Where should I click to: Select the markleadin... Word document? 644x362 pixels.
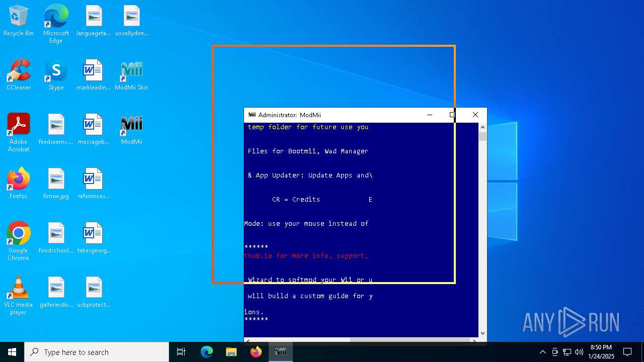click(x=94, y=75)
